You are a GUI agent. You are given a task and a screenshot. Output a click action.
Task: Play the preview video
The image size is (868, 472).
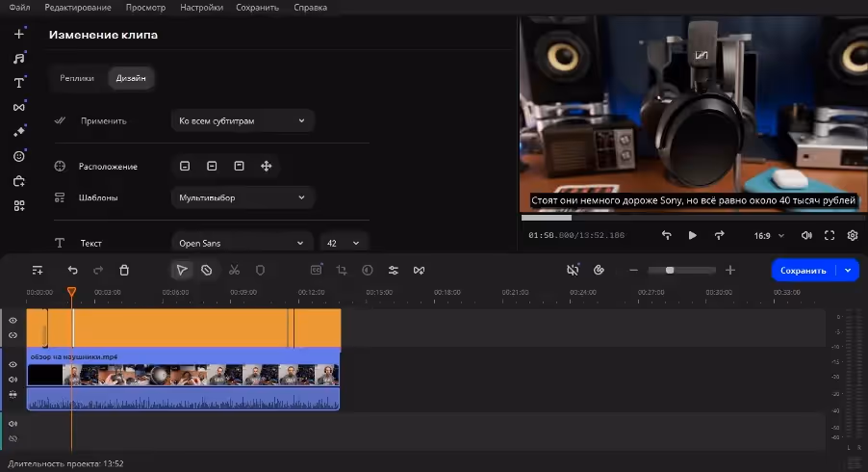(x=692, y=235)
